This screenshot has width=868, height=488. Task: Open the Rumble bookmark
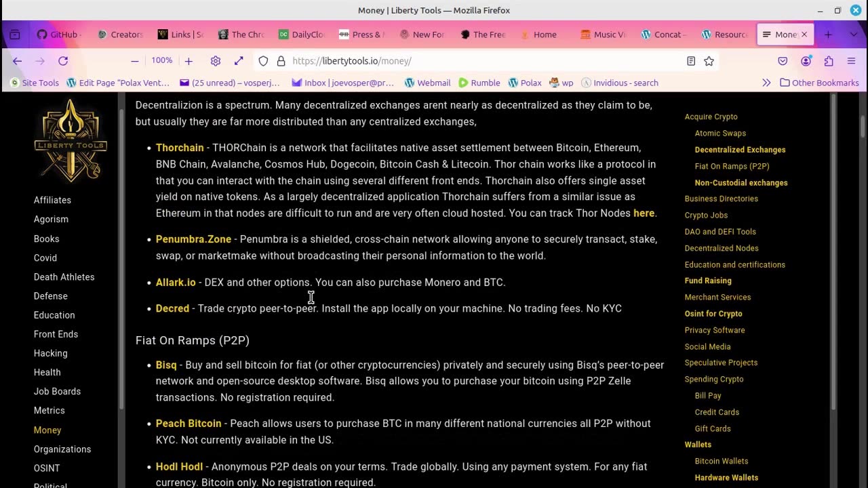[x=479, y=83]
